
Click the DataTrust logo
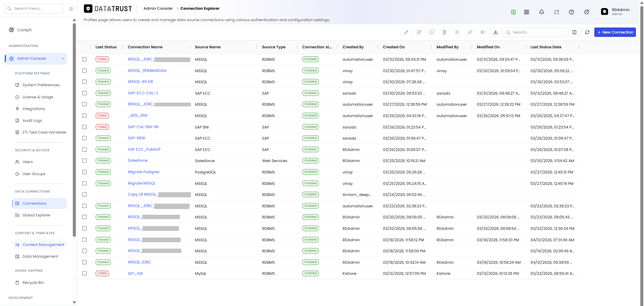pyautogui.click(x=108, y=9)
